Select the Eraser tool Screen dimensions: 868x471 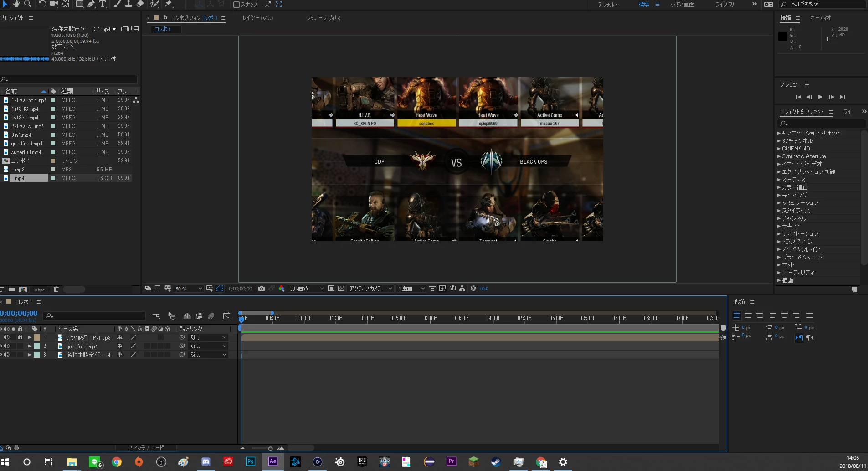point(140,4)
